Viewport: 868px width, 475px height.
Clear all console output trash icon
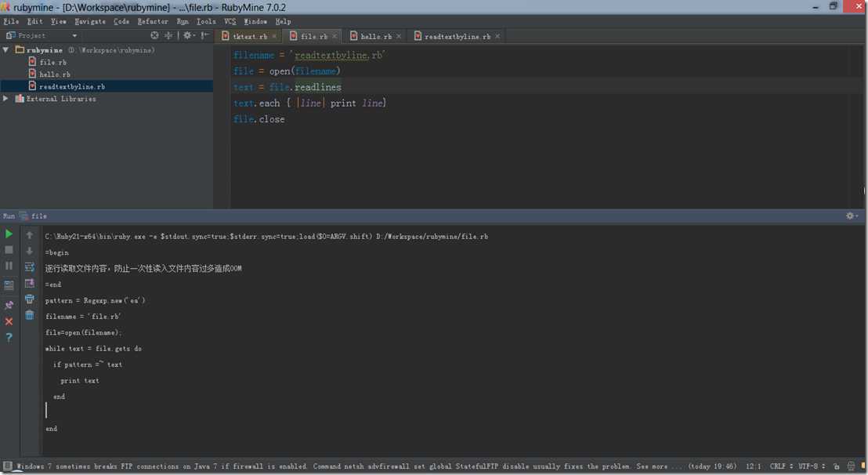click(29, 315)
